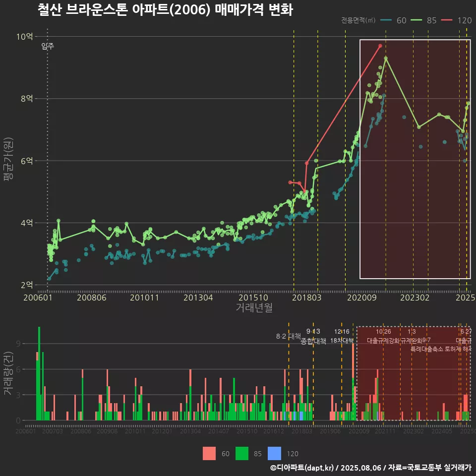
Task: Click the first red 120㎡ data point near 5억
Action: 290,182
